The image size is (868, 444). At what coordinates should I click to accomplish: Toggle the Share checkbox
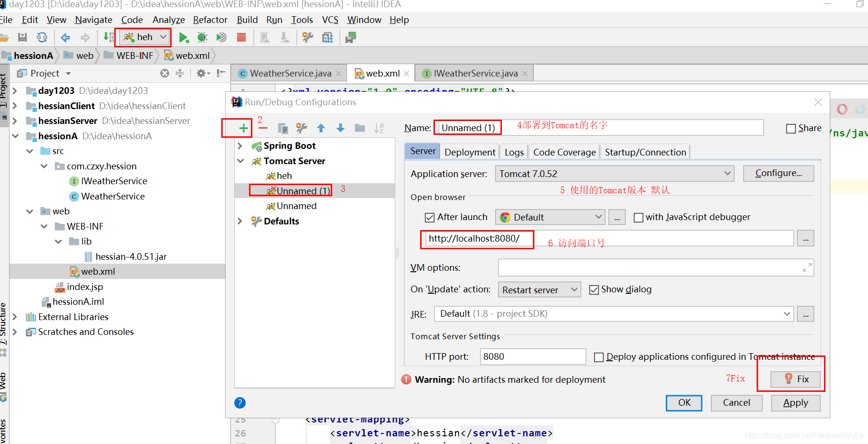(x=791, y=128)
